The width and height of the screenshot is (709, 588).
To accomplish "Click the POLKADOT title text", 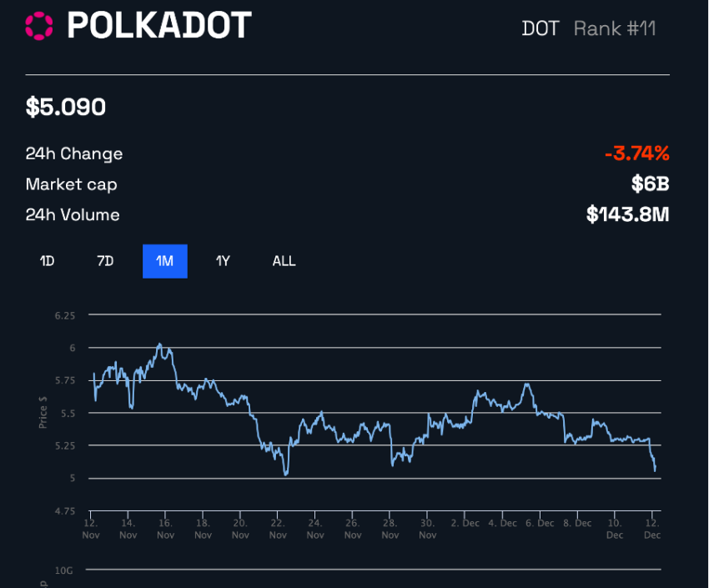I will [x=159, y=25].
